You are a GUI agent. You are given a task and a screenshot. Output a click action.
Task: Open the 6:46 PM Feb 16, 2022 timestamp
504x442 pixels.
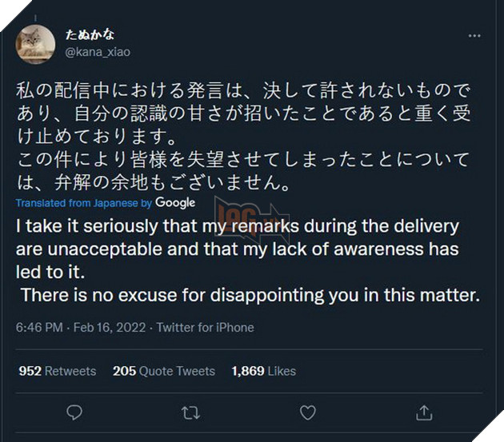point(79,328)
